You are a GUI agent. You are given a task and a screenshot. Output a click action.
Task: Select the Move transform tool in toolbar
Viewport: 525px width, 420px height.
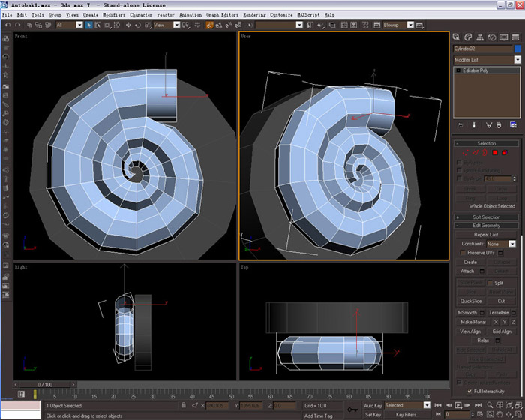click(x=128, y=25)
